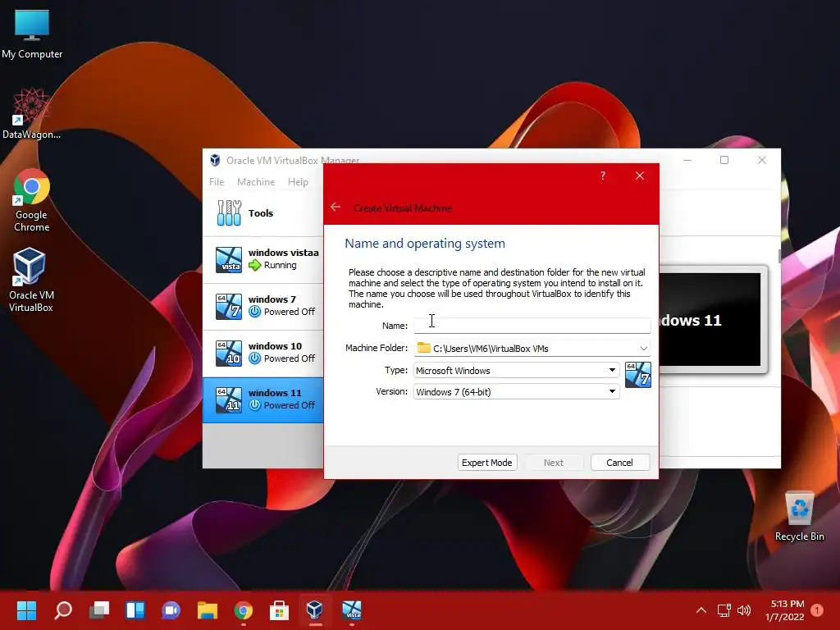This screenshot has width=840, height=630.
Task: Open the File menu in VirtualBox Manager
Action: (x=217, y=182)
